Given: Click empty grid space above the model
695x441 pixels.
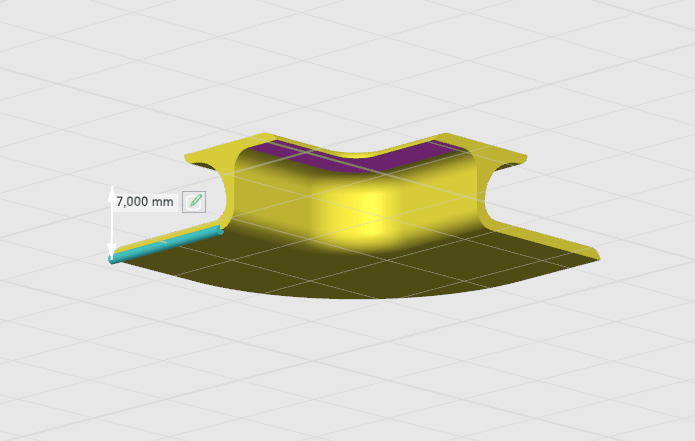Looking at the screenshot, I should (350, 60).
